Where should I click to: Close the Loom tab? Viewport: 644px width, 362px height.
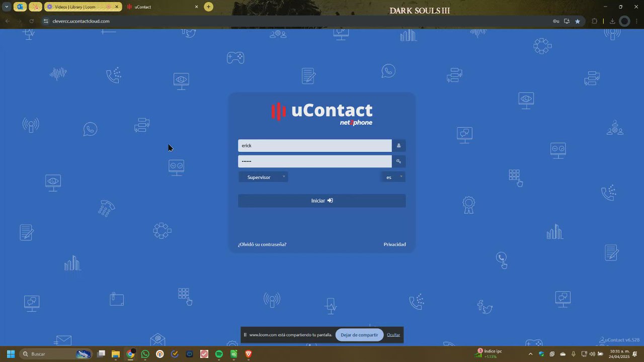[117, 7]
